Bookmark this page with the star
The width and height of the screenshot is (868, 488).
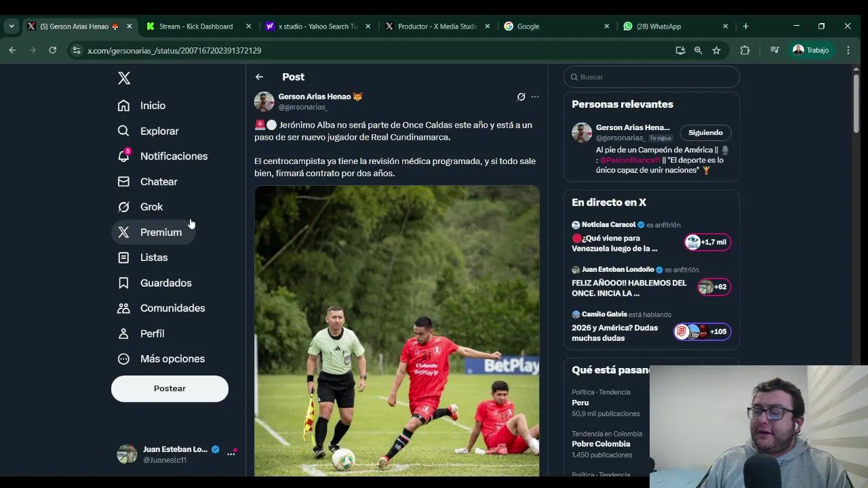(716, 50)
